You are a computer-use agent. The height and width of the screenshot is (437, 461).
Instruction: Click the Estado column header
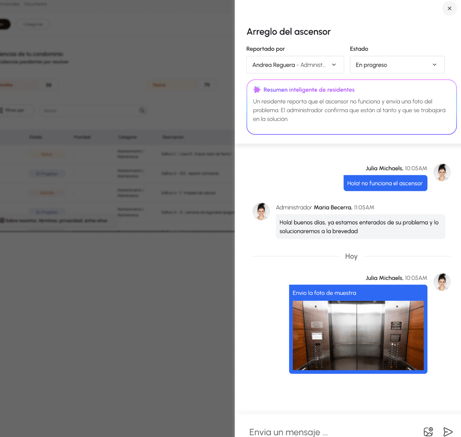(x=36, y=137)
